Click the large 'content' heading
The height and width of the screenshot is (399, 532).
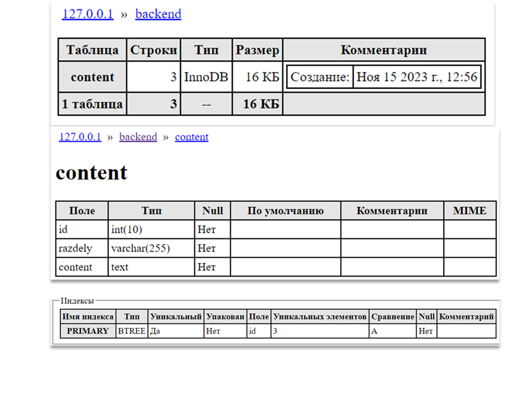[x=91, y=172]
